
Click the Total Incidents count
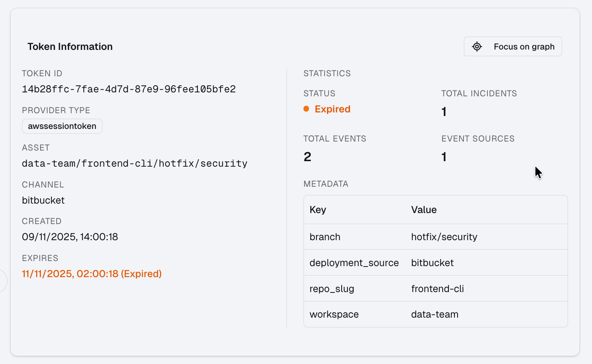pos(444,112)
